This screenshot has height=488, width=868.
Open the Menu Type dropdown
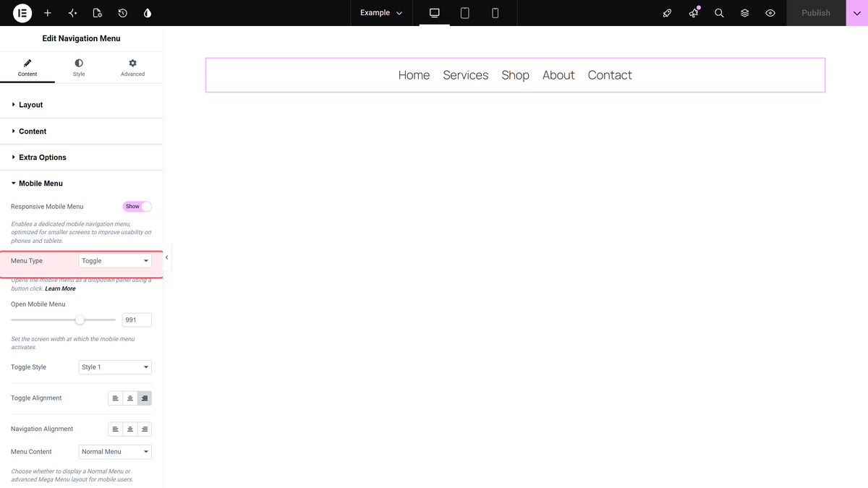coord(115,261)
